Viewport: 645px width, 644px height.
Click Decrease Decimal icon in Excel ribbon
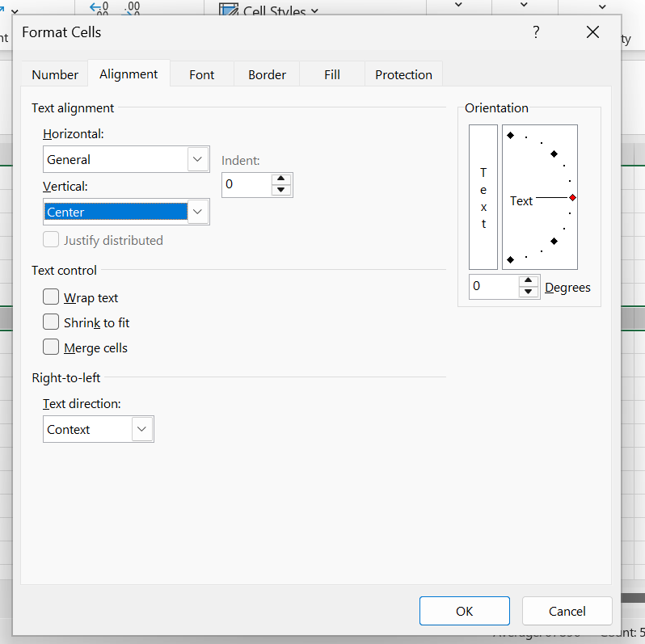(x=133, y=7)
